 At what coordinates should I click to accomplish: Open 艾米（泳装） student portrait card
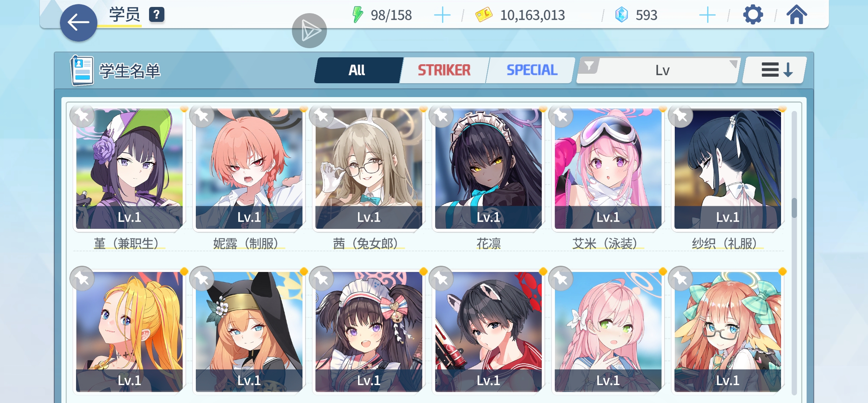point(608,169)
